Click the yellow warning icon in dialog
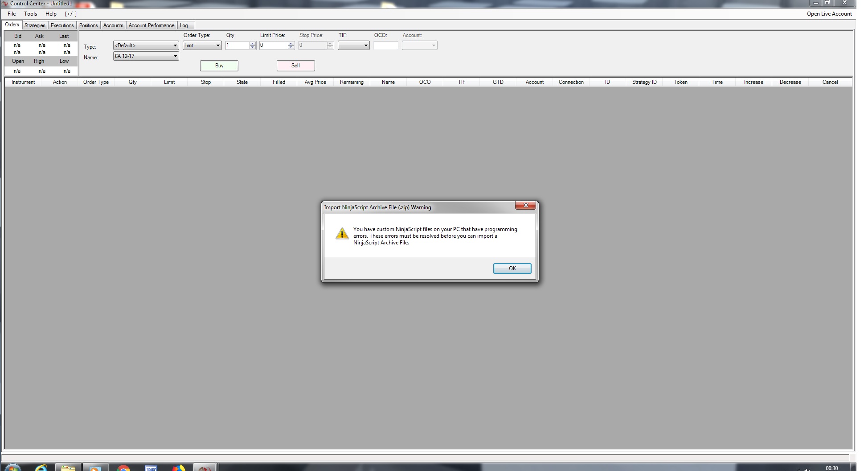Image resolution: width=868 pixels, height=471 pixels. [342, 233]
